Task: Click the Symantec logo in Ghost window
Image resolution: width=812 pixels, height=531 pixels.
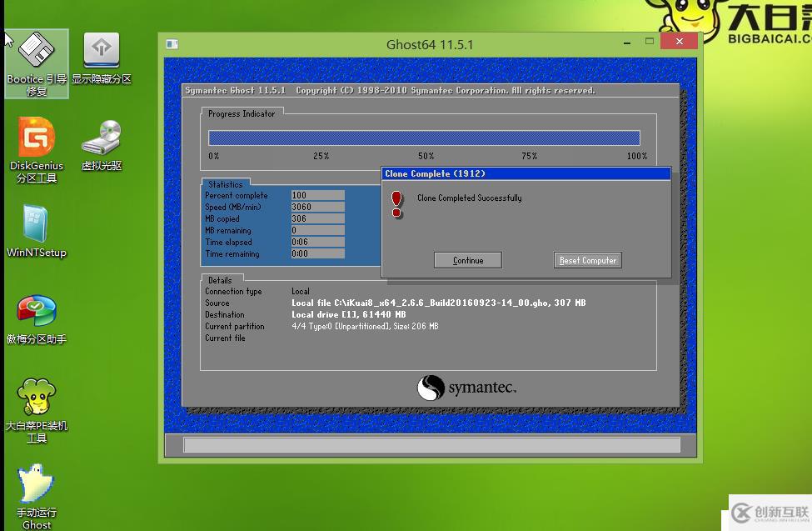Action: pos(466,388)
